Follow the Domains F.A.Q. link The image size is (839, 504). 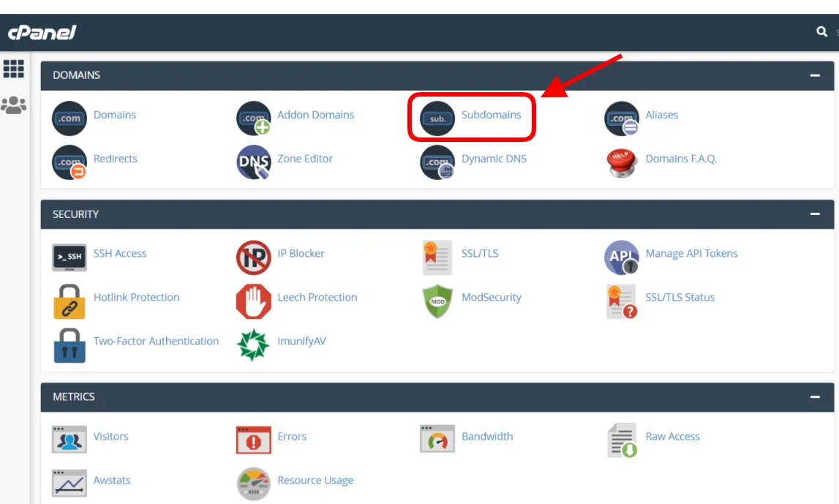[x=681, y=159]
